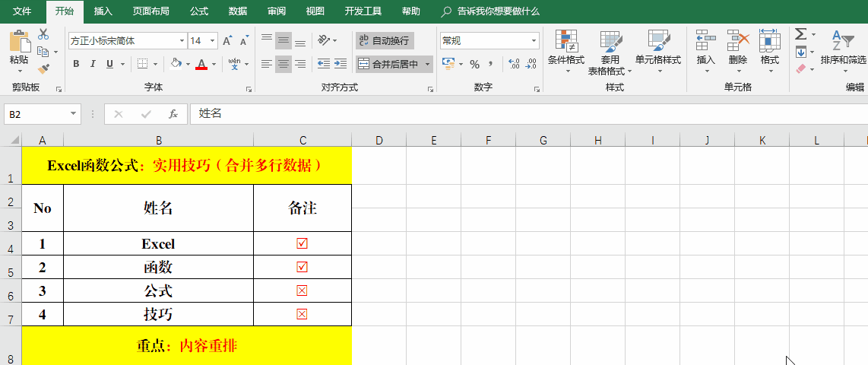Switch to the 插入 ribbon tab
Viewport: 868px width, 365px height.
(x=103, y=11)
